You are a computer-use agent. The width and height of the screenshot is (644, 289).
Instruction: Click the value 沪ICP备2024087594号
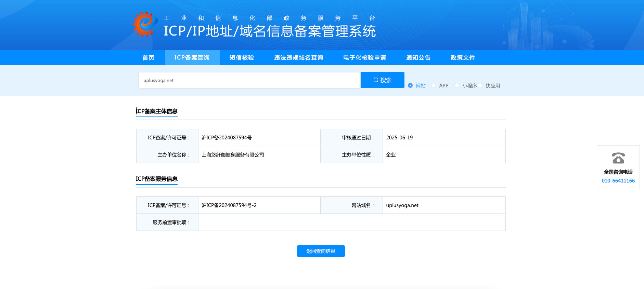tap(227, 138)
